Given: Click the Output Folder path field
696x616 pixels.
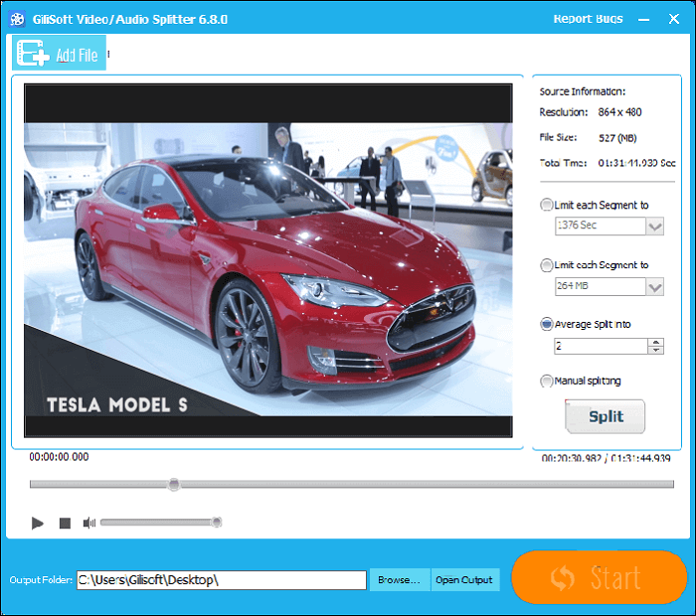Looking at the screenshot, I should [222, 580].
